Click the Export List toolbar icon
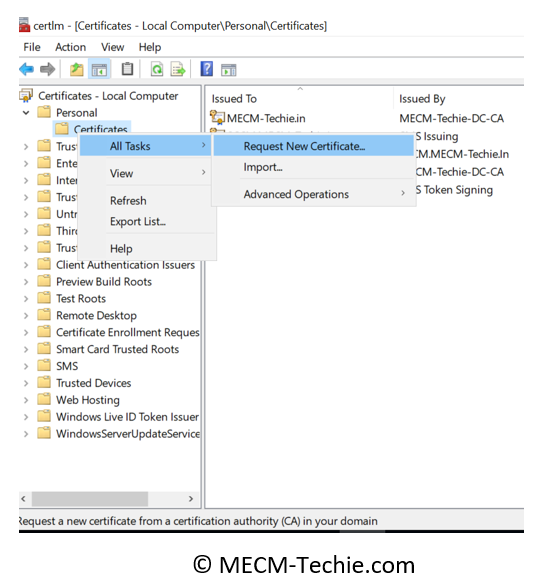This screenshot has width=543, height=582. pyautogui.click(x=178, y=69)
